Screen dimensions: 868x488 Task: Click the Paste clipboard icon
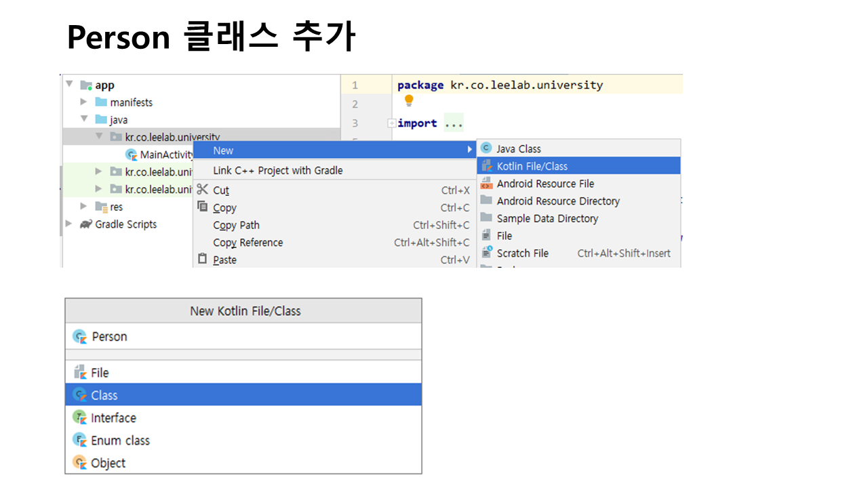[202, 260]
